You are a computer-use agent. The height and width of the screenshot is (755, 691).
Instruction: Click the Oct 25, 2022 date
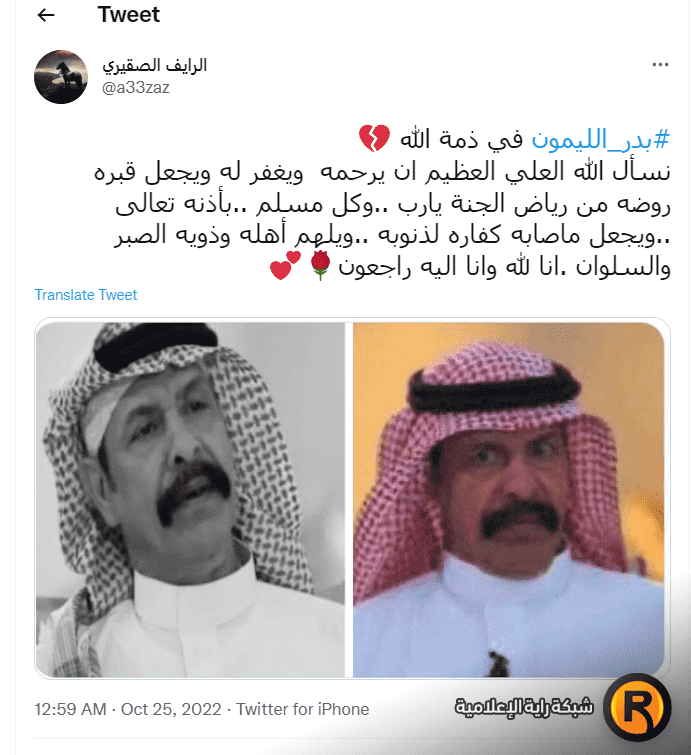point(171,709)
